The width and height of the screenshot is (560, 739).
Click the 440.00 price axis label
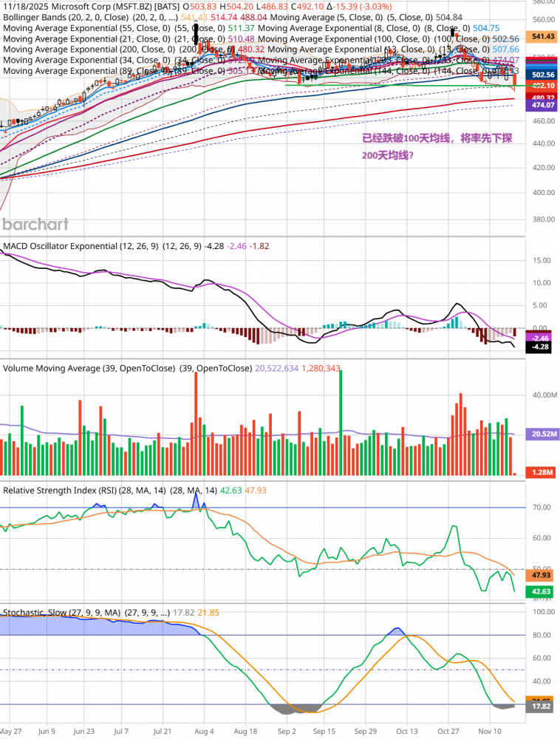pyautogui.click(x=544, y=144)
